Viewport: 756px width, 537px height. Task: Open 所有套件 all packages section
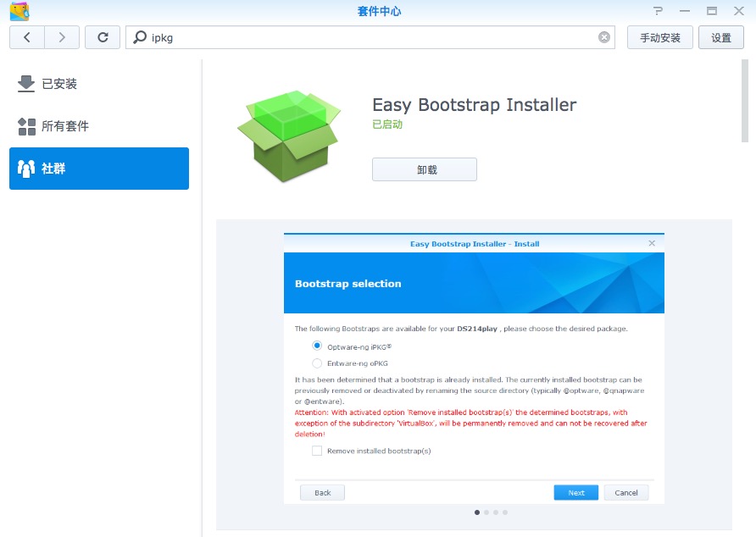coord(99,126)
